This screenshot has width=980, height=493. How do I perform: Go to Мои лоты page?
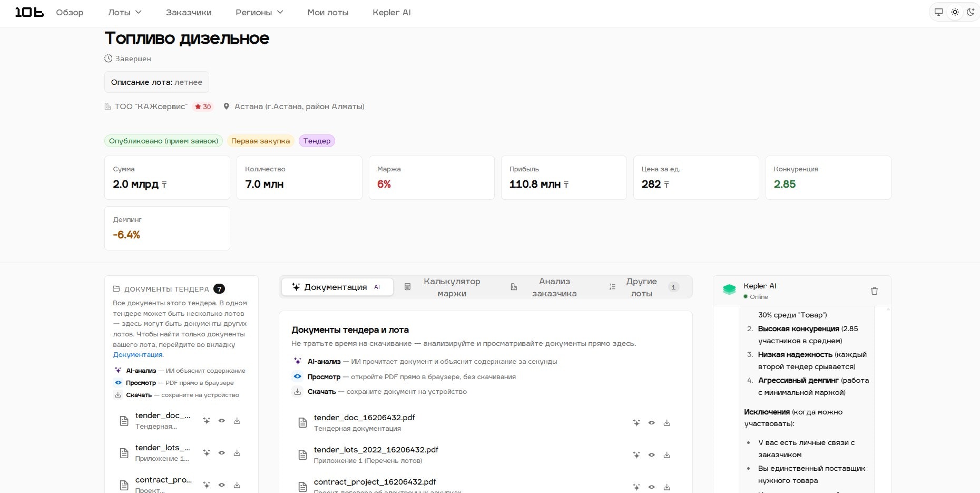pos(328,12)
